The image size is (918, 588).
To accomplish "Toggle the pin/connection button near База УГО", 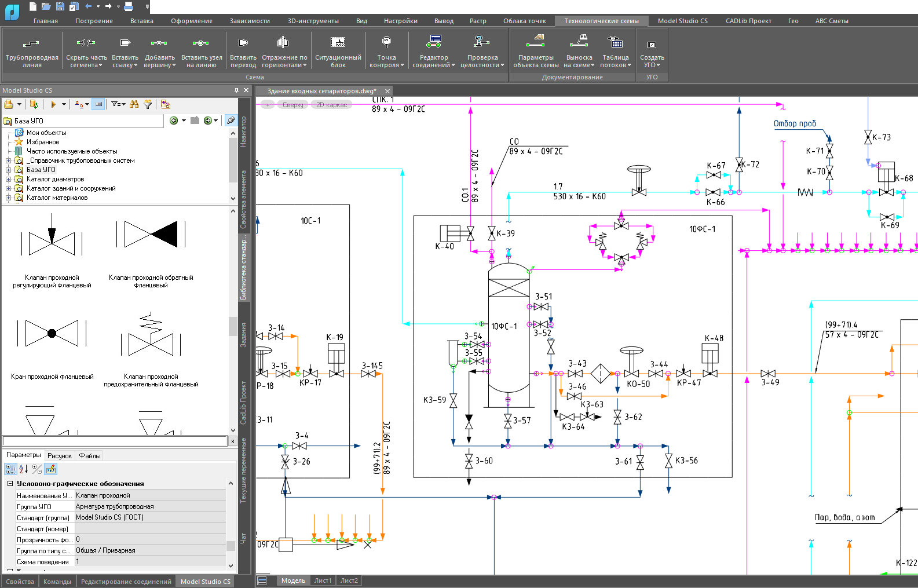I will coord(231,120).
